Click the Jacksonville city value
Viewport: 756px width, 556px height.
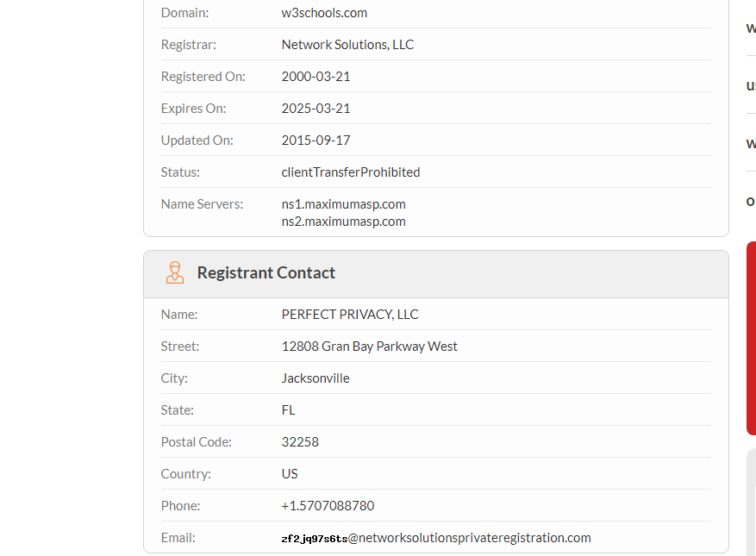click(x=316, y=378)
